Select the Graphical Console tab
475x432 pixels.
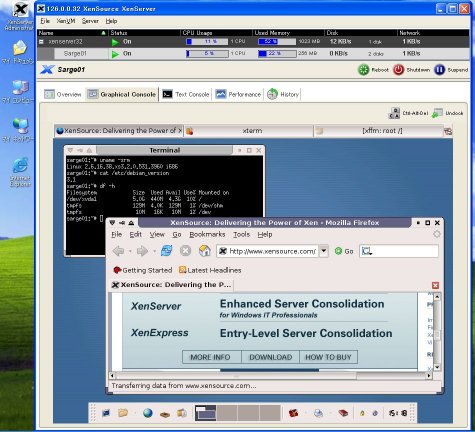point(121,94)
